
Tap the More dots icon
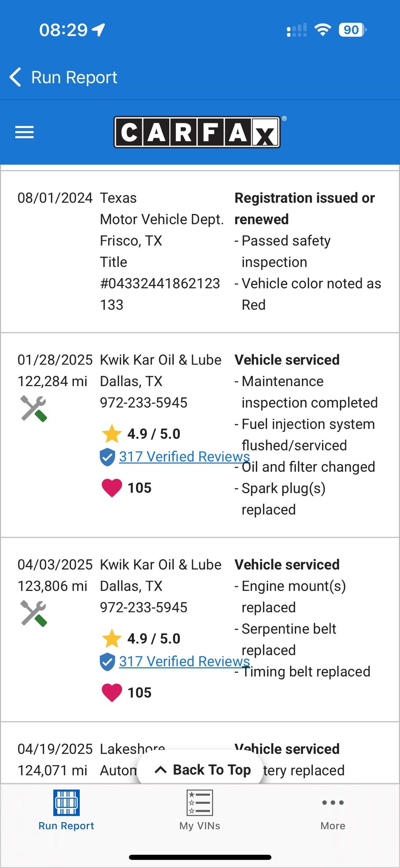point(333,803)
